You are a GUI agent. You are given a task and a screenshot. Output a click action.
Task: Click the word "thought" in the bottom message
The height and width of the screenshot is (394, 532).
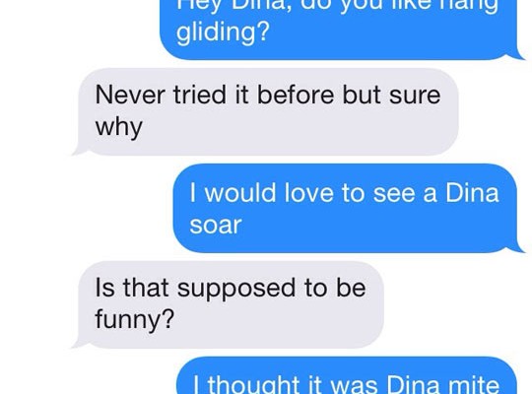tap(254, 384)
